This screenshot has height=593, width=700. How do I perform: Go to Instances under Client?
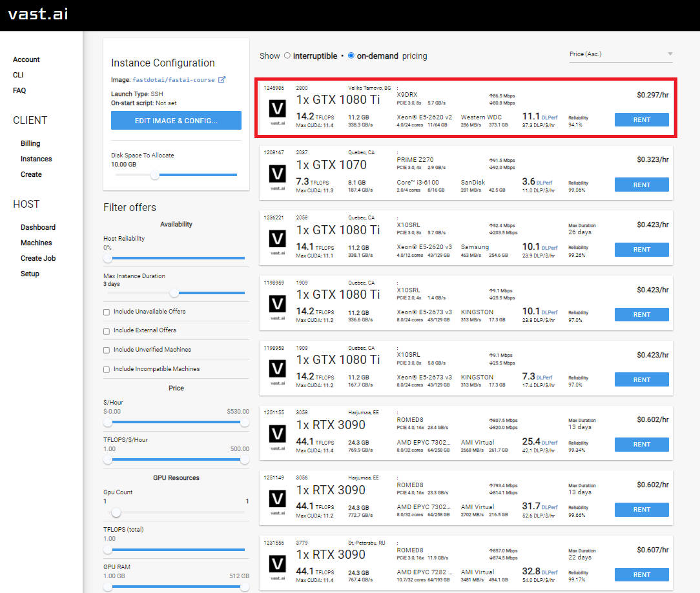[x=36, y=159]
